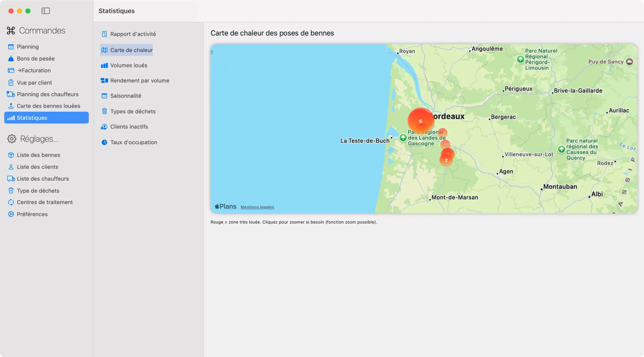Click the heat cluster labeled 5
This screenshot has height=357, width=644.
(421, 121)
